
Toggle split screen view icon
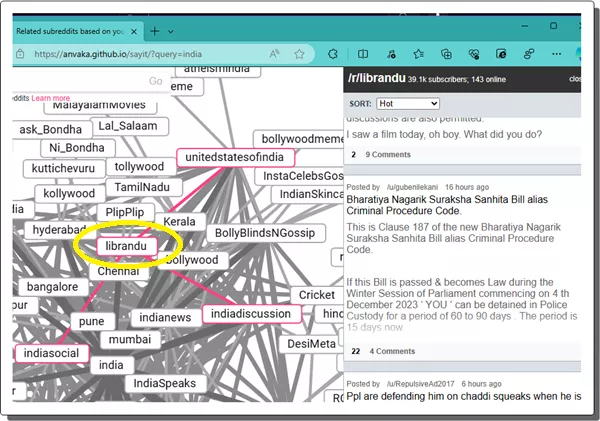pos(363,54)
